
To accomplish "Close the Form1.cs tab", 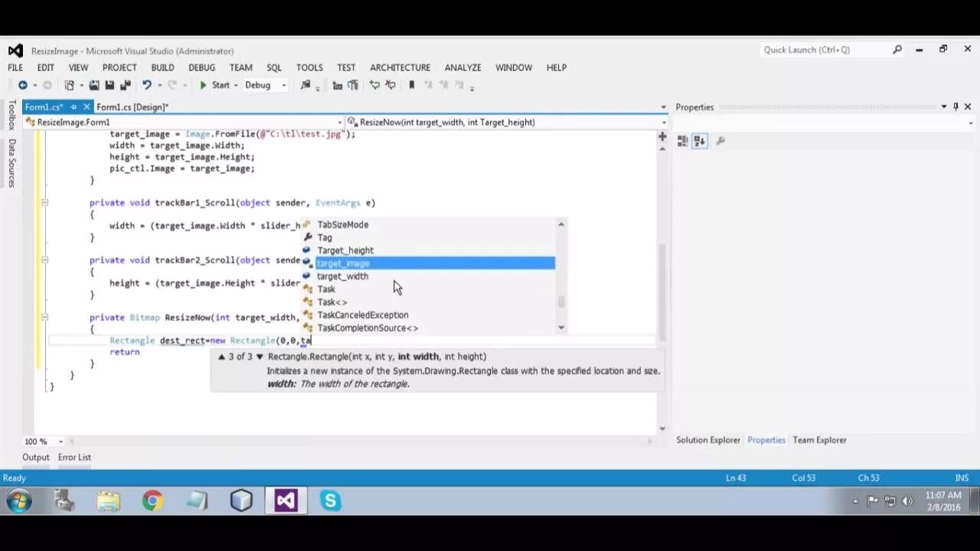I will point(87,107).
